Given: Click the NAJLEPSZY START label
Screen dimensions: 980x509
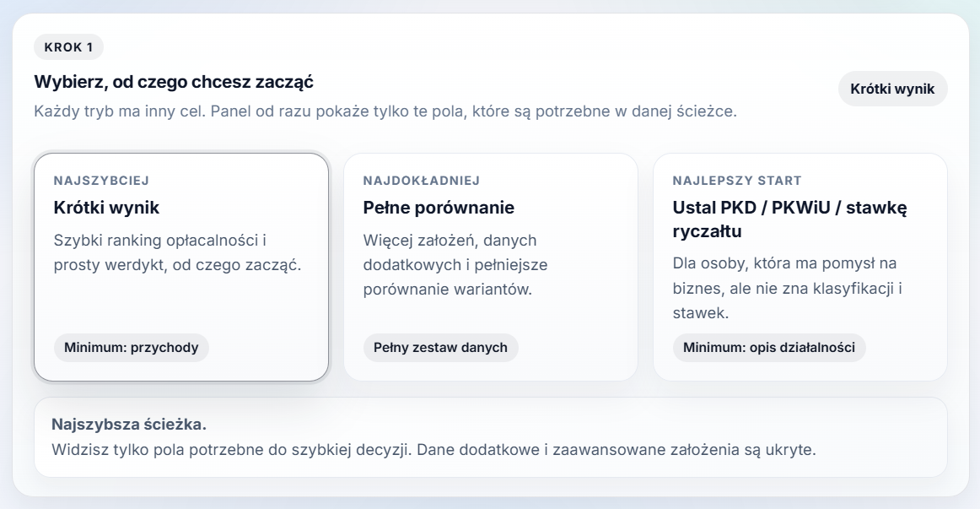Looking at the screenshot, I should (x=736, y=179).
